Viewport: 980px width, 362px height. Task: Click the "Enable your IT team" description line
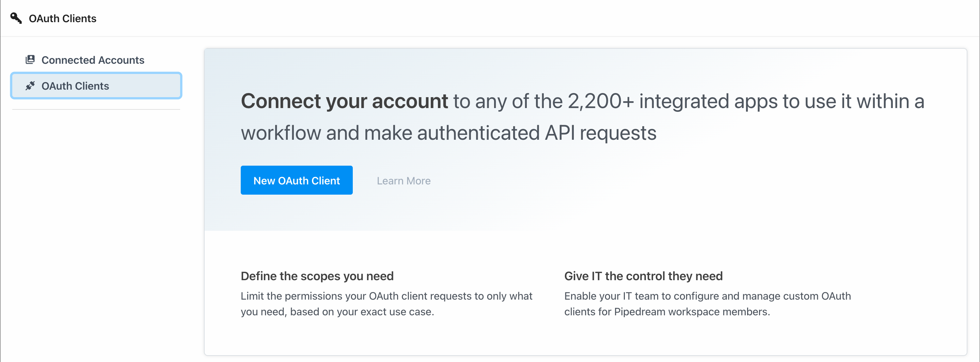pos(707,296)
